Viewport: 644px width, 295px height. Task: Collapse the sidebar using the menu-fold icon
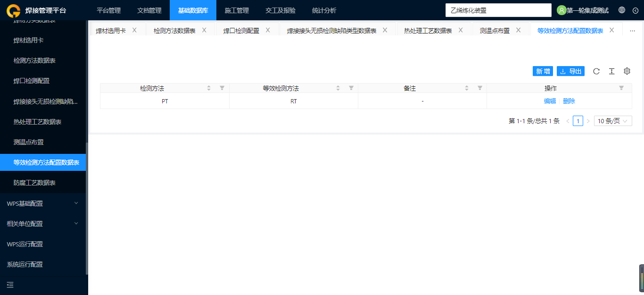(x=10, y=285)
